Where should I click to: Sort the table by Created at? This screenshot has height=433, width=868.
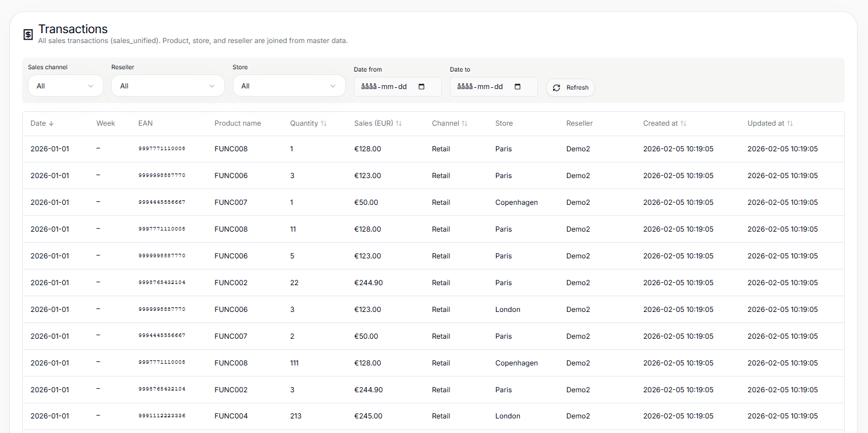[683, 123]
